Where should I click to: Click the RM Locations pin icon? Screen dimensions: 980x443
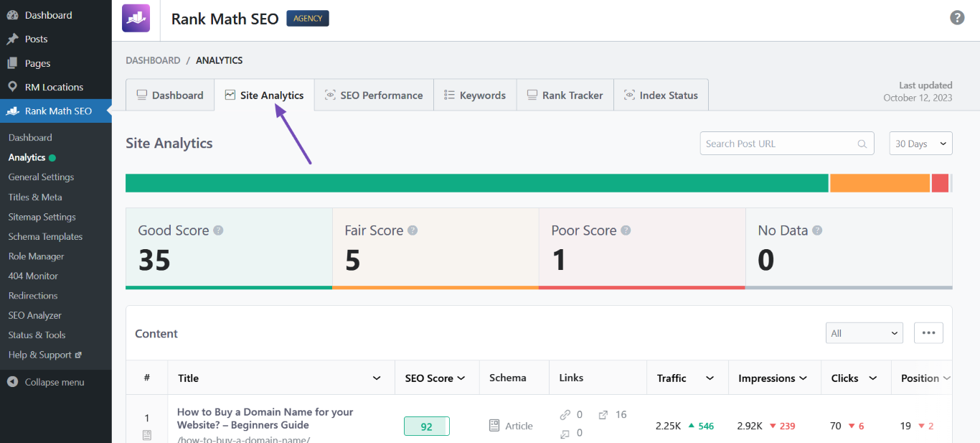(12, 87)
